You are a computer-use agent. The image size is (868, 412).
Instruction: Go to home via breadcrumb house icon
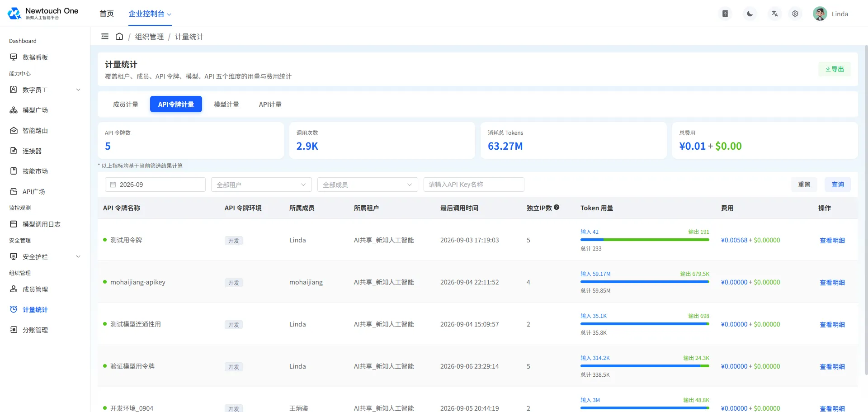[119, 36]
